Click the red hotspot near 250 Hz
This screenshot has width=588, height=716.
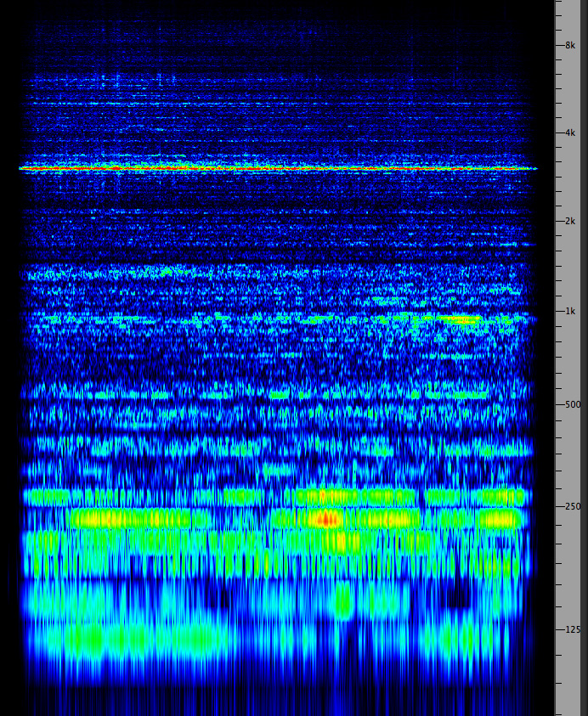click(x=325, y=518)
